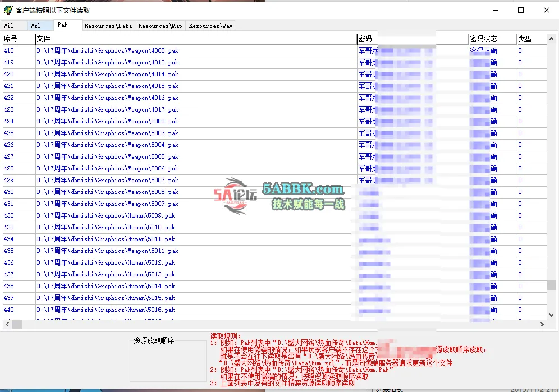Select row Weapon\5008.pak
The width and height of the screenshot is (559, 392).
(274, 192)
